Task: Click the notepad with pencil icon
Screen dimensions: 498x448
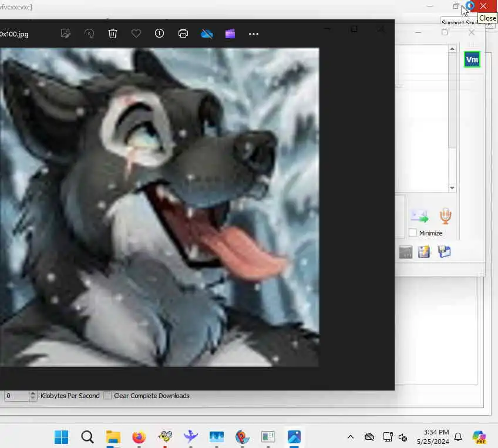Action: click(424, 252)
